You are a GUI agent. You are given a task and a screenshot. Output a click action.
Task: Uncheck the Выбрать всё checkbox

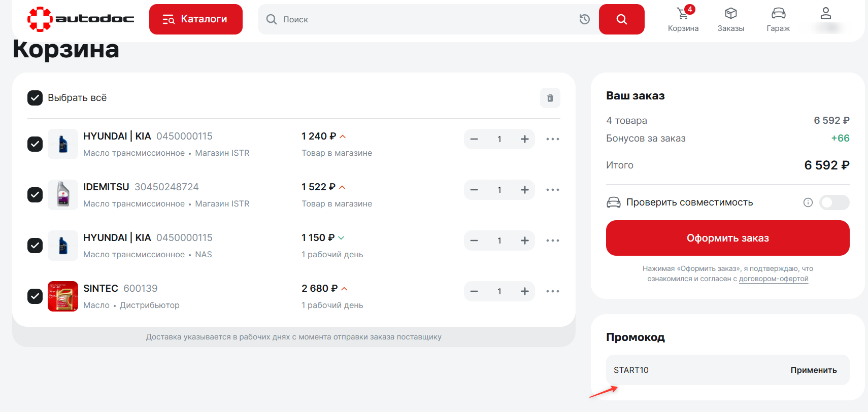(x=35, y=98)
